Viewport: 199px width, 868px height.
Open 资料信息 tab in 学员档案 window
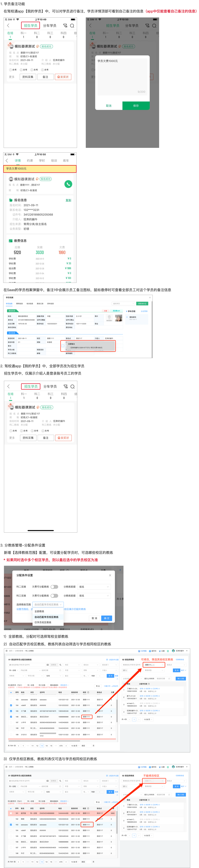tap(50, 304)
